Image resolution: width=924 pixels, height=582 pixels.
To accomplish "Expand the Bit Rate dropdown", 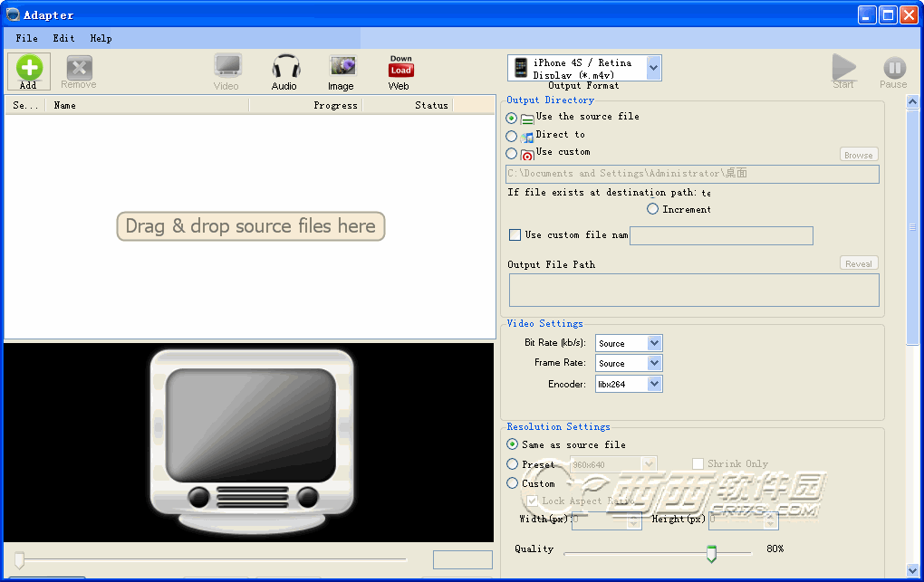I will 654,343.
